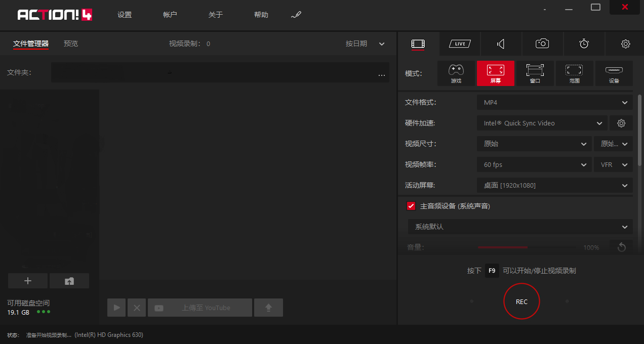Viewport: 644px width, 344px height.
Task: Open the 系统默认 audio device dropdown
Action: (520, 227)
